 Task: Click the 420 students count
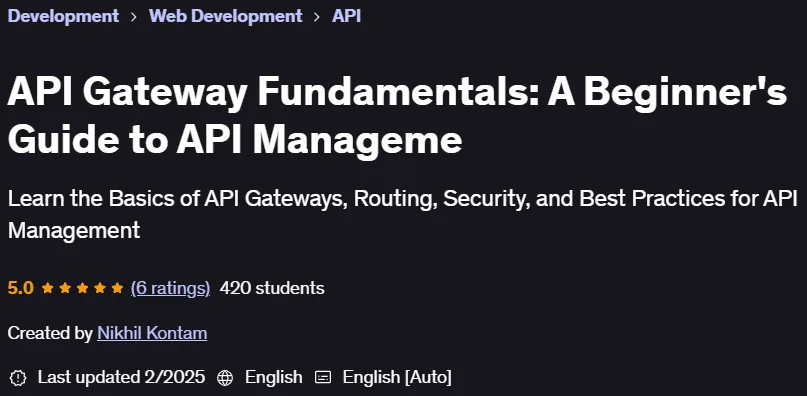272,288
